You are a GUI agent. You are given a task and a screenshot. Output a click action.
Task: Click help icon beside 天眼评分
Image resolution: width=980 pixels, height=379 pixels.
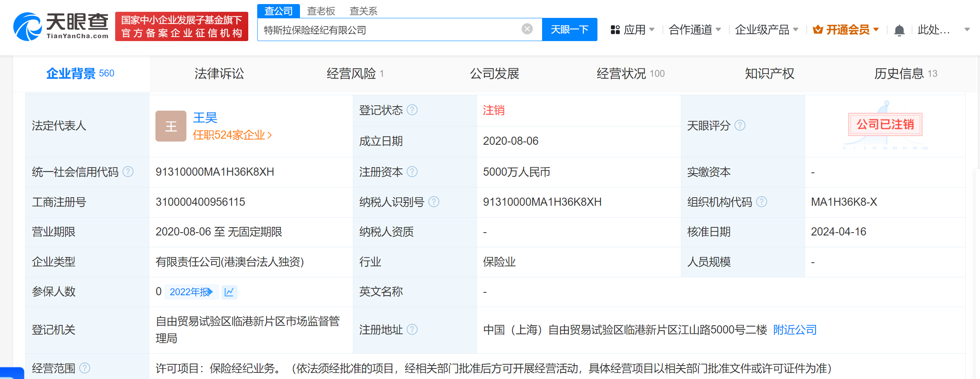pos(740,125)
